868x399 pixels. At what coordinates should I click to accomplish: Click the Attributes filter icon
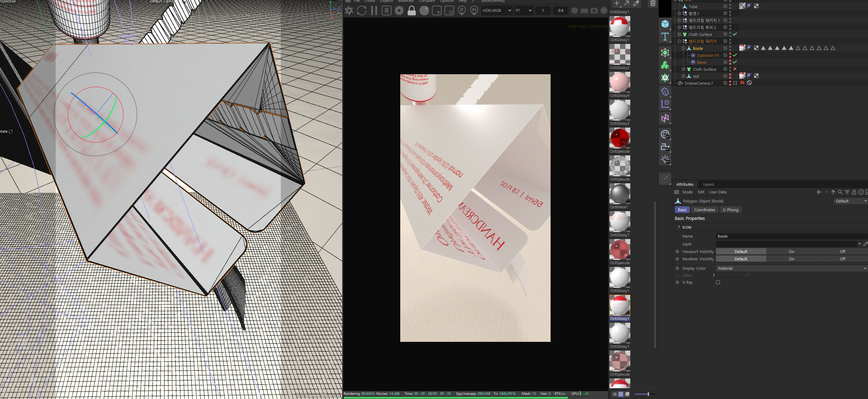[x=847, y=192]
